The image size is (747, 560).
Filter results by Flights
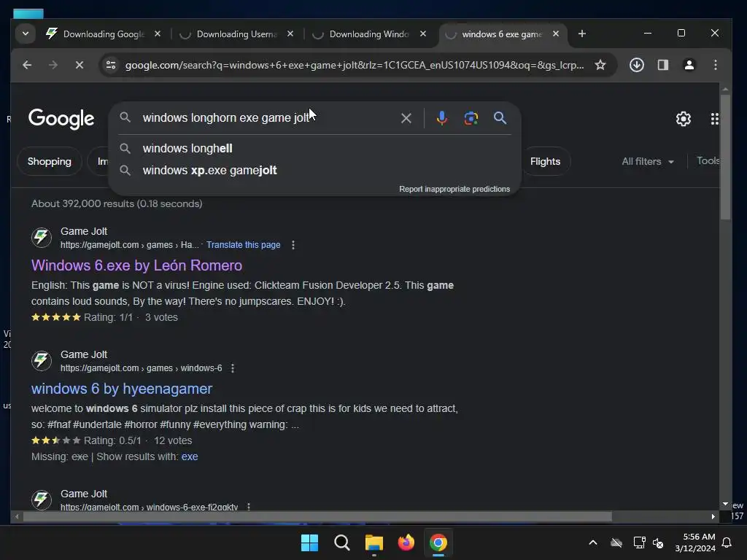coord(545,161)
